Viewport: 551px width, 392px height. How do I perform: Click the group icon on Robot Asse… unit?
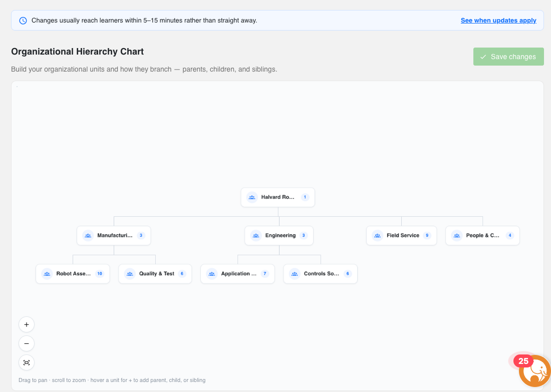47,274
